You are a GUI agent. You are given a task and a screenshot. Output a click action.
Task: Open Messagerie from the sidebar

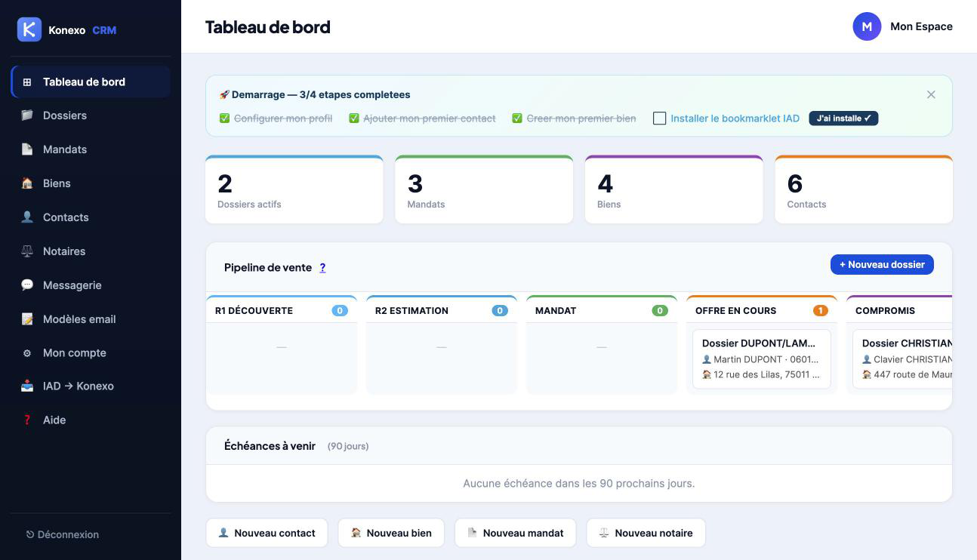click(91, 285)
